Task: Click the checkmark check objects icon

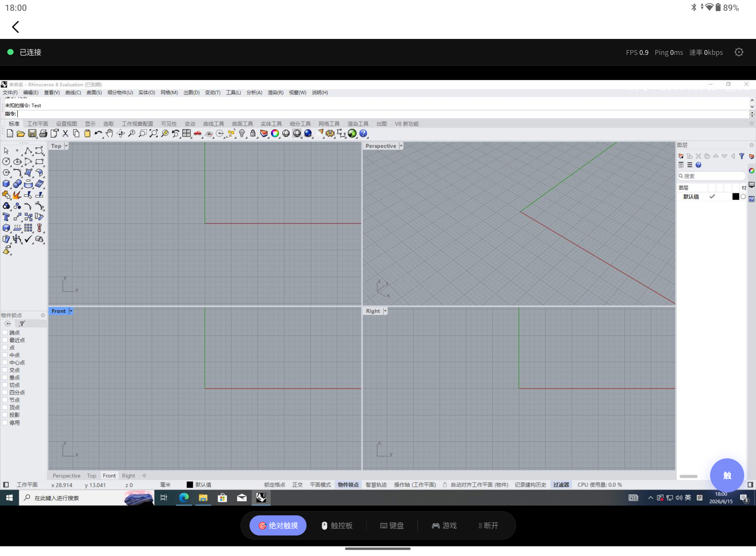Action: point(28,239)
